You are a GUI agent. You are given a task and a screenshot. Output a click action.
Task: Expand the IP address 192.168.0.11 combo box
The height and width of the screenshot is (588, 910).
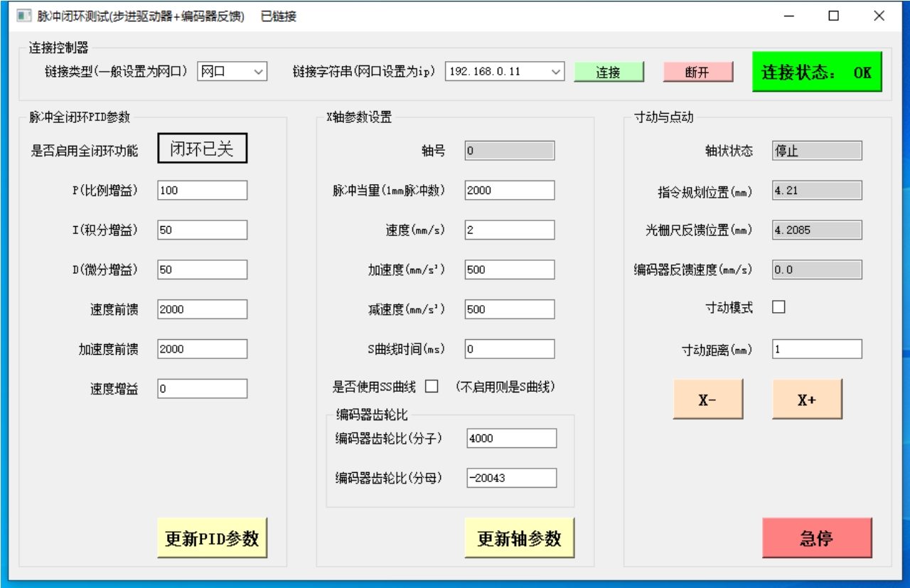pyautogui.click(x=505, y=71)
